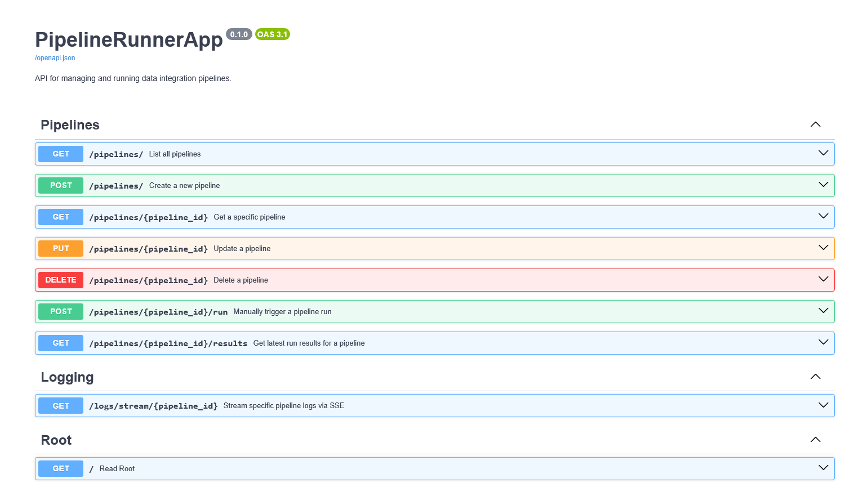The image size is (868, 501).
Task: Expand the Get latest run results arrow
Action: [823, 343]
